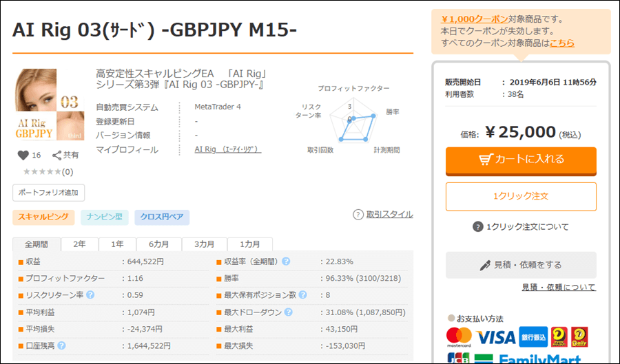This screenshot has height=364, width=620.
Task: Click the ポートフォリオ追加 button
Action: point(48,192)
